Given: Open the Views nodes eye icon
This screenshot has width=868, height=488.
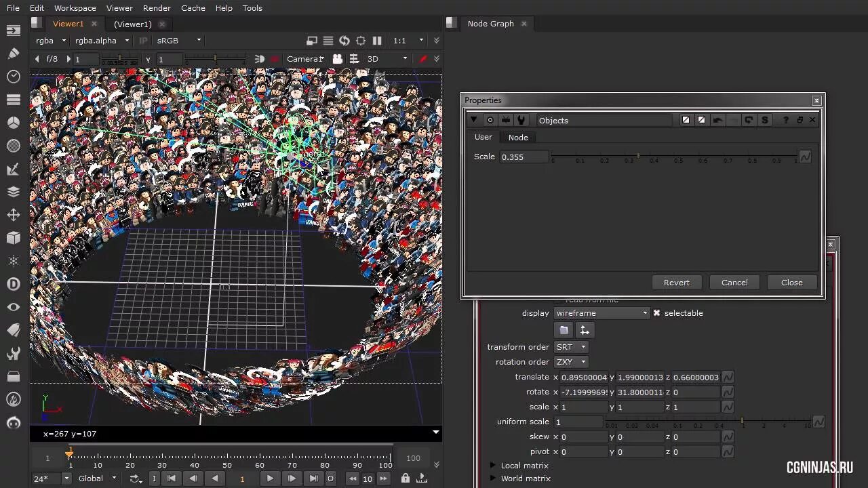Looking at the screenshot, I should (x=14, y=307).
